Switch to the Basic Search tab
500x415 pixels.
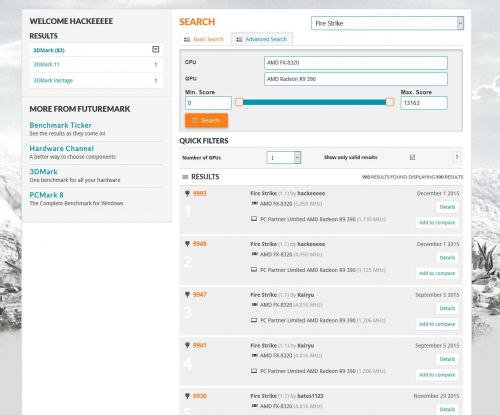(x=204, y=39)
